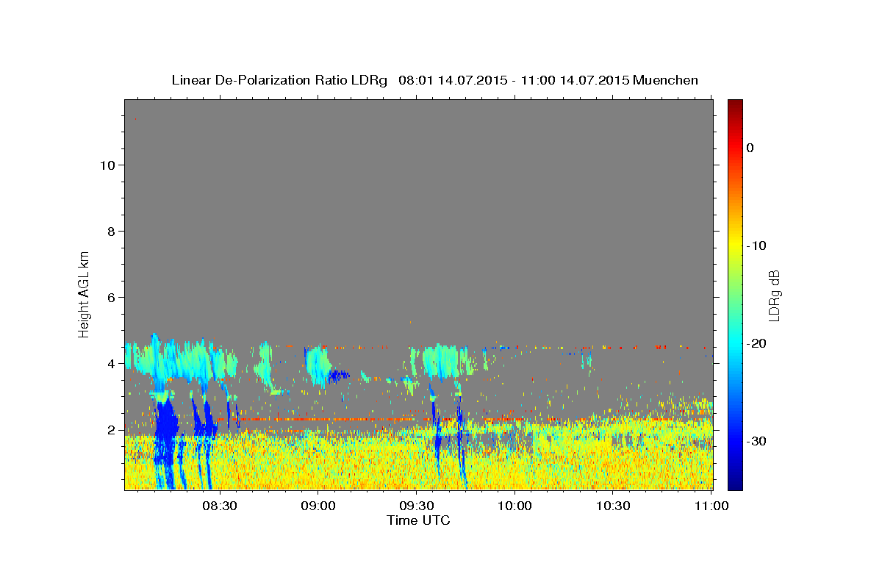Viewport: 882px width, 588px height.
Task: Click the height tick label 2
Action: [x=112, y=429]
